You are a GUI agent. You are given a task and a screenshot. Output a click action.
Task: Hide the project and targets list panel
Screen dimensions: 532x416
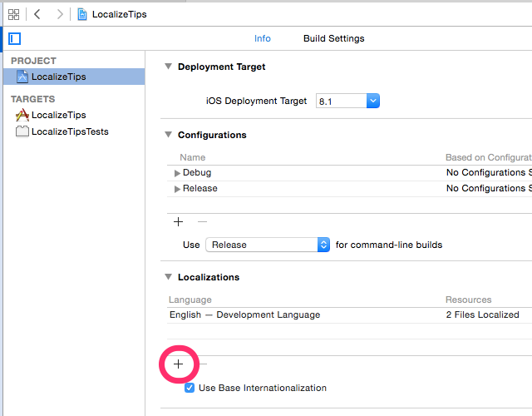coord(15,38)
